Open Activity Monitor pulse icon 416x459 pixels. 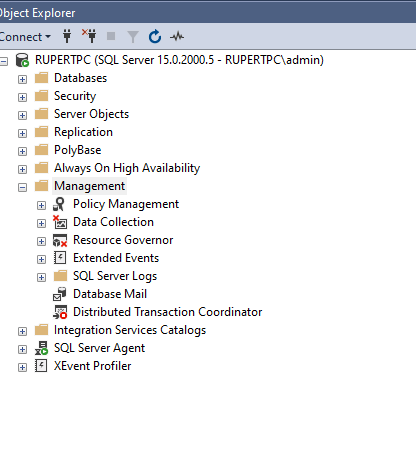(177, 36)
